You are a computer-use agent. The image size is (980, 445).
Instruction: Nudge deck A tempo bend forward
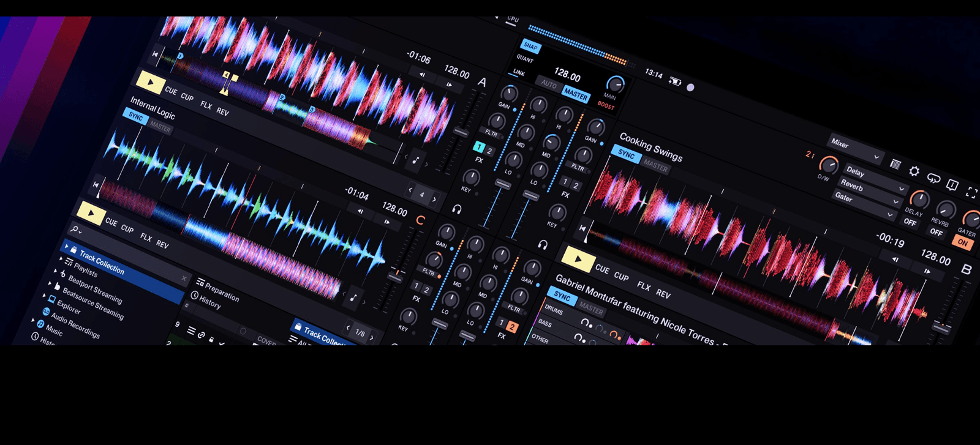450,84
